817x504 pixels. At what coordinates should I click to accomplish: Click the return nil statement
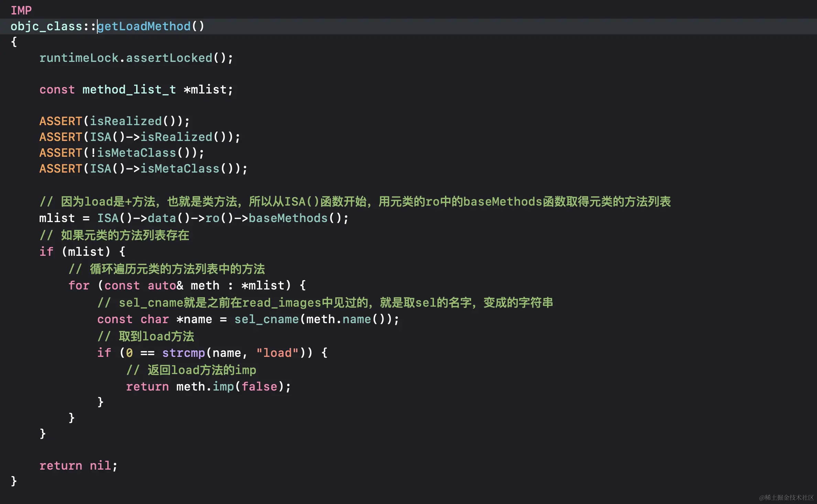click(x=78, y=465)
